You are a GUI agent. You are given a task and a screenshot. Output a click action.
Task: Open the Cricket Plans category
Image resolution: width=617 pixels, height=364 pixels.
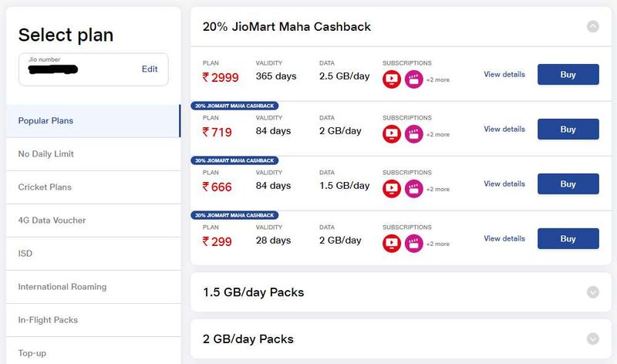tap(93, 187)
